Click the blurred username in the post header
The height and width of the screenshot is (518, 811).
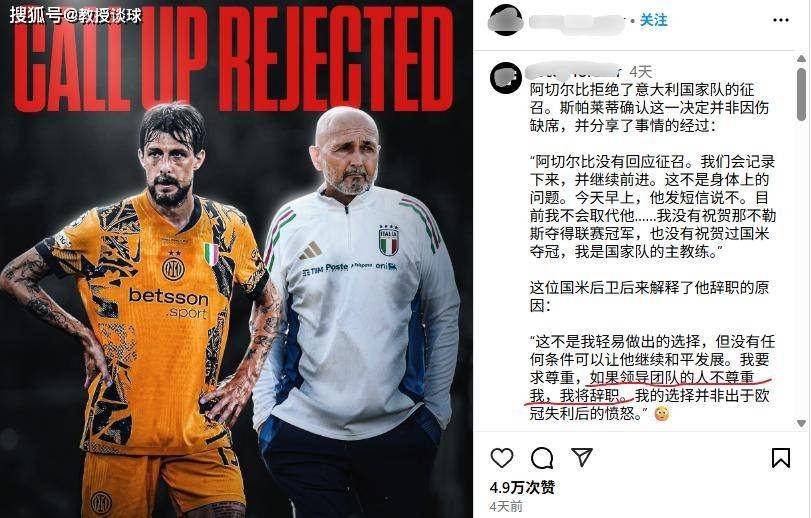(x=577, y=22)
